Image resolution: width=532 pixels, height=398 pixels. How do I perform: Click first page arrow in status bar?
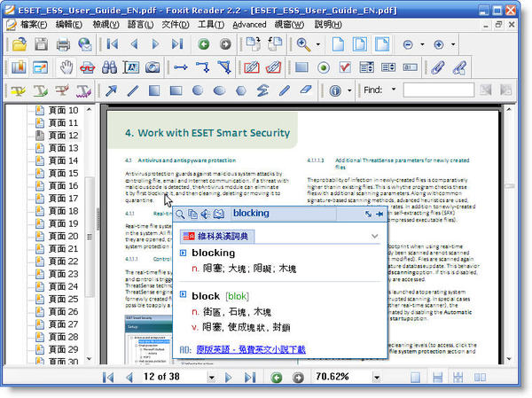click(x=108, y=378)
